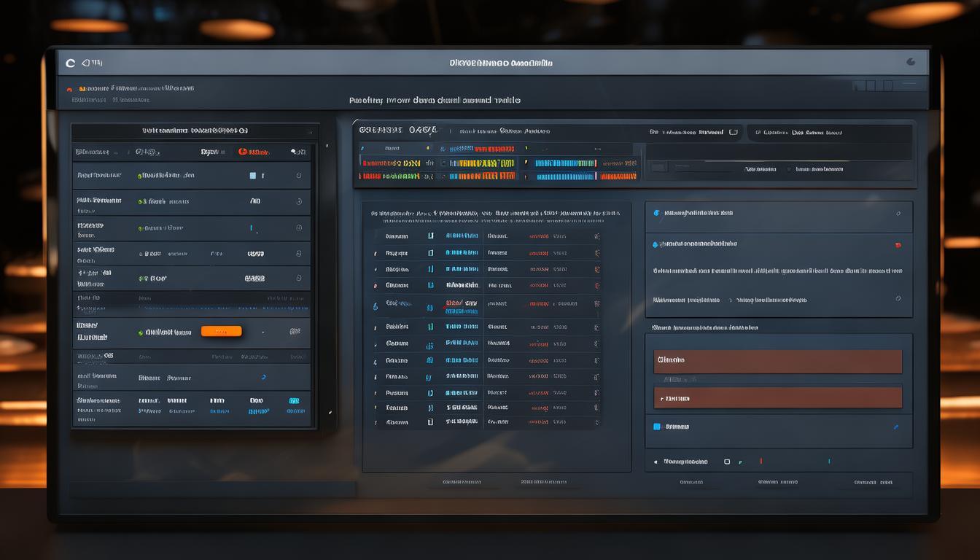980x560 pixels.
Task: Select second tab in the top-right panel
Action: coord(798,133)
